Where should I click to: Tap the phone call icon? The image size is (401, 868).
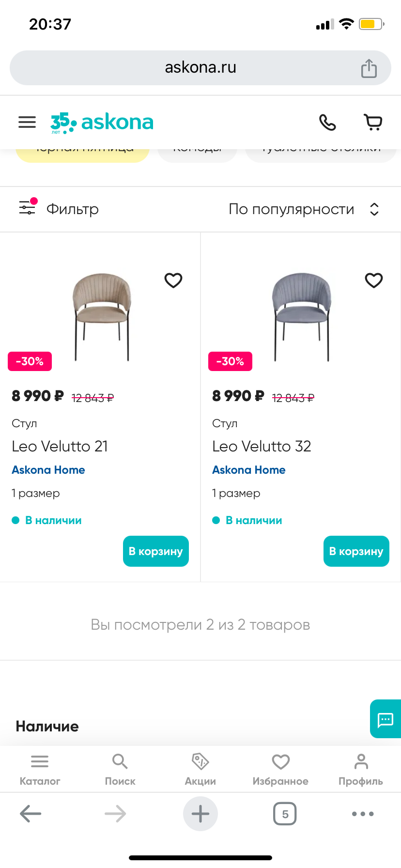pos(327,122)
